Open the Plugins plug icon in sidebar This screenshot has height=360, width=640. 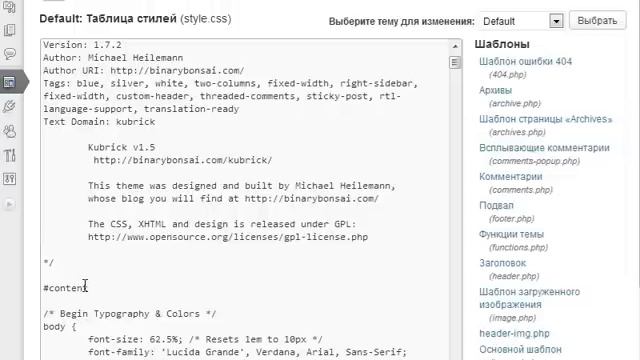point(9,107)
